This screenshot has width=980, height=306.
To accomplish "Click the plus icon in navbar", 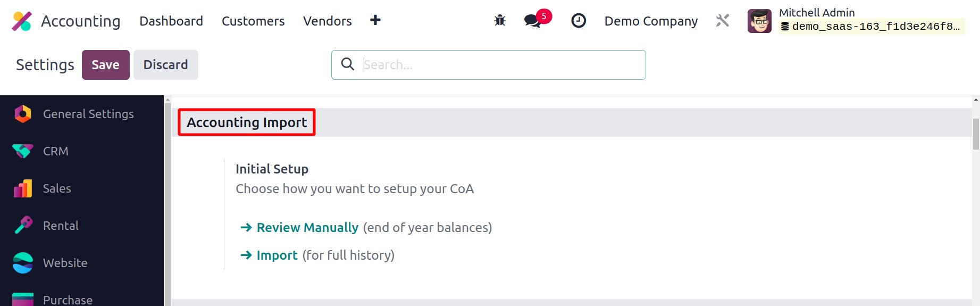I will [375, 20].
